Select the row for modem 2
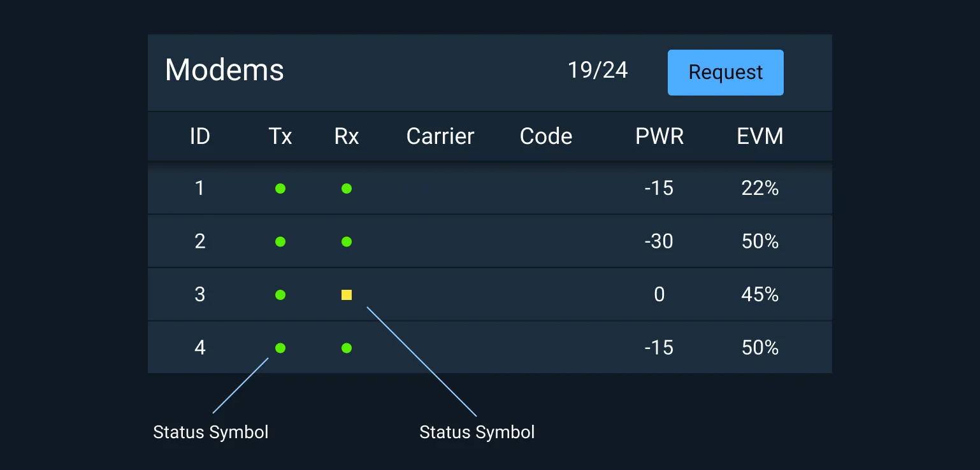 click(x=489, y=241)
